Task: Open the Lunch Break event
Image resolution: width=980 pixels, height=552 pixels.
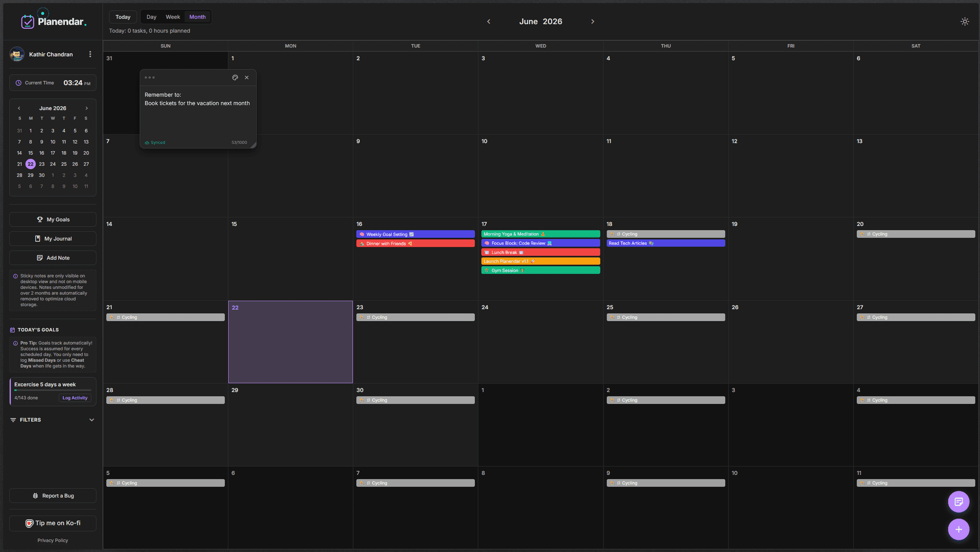Action: [541, 252]
